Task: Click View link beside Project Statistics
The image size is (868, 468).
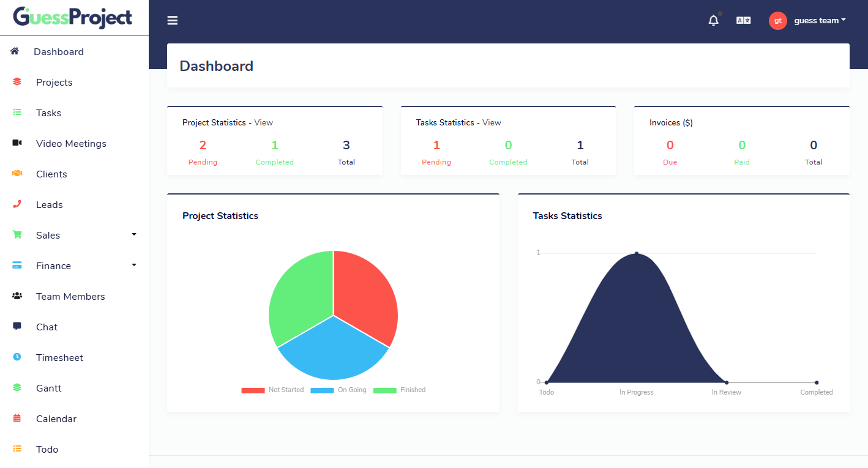Action: (x=264, y=122)
